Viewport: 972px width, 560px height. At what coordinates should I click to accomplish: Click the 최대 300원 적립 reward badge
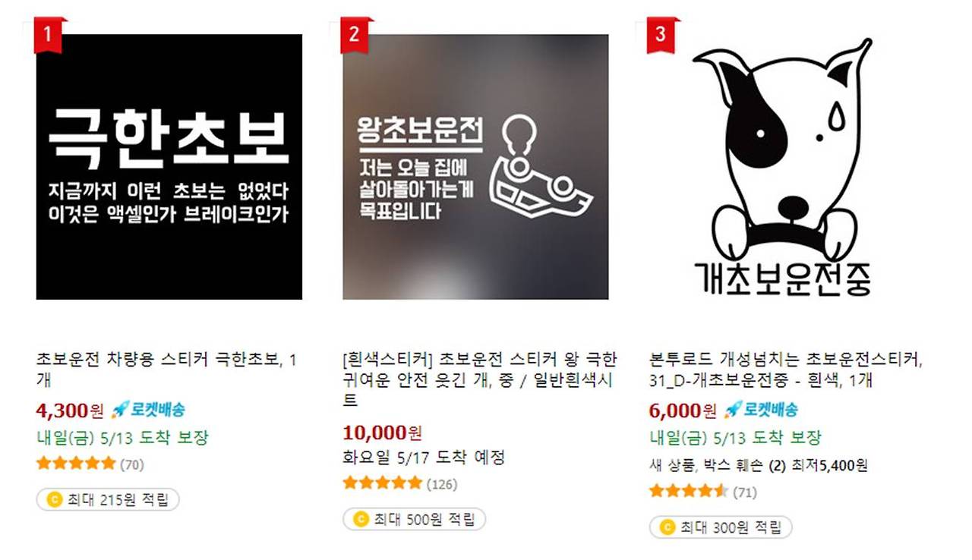(721, 527)
